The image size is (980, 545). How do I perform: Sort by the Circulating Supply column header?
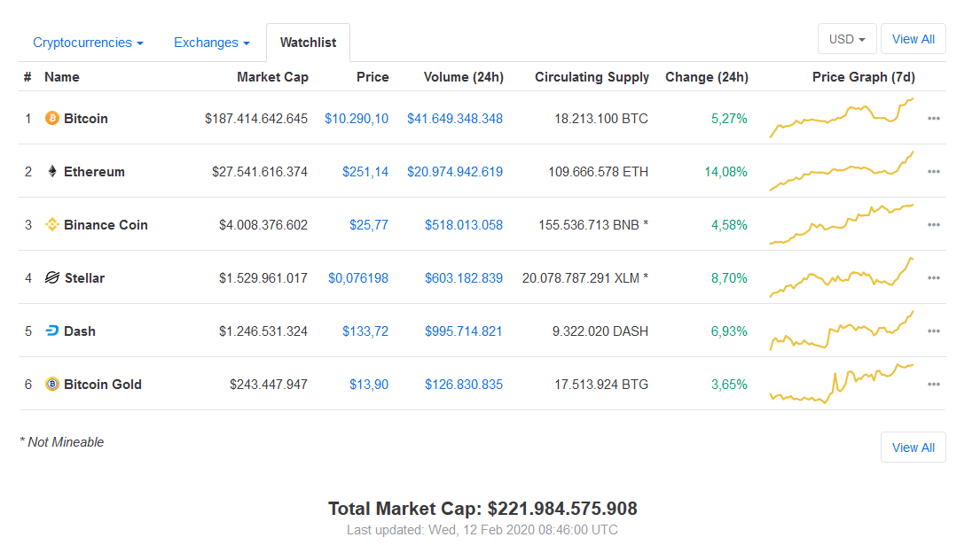pyautogui.click(x=592, y=77)
